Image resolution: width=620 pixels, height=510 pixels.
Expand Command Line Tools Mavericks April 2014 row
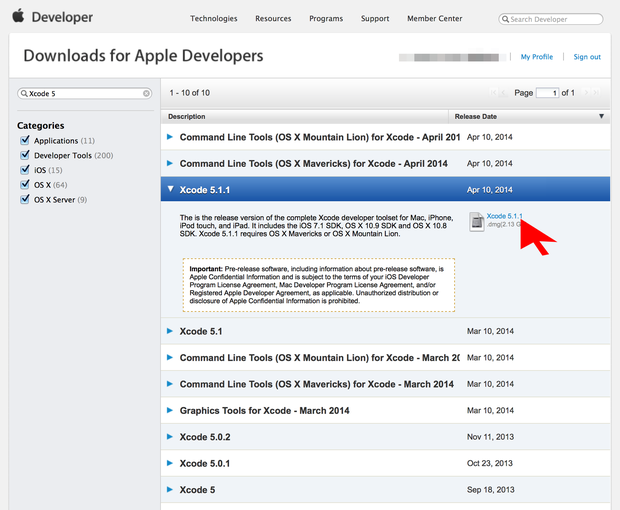pos(170,163)
